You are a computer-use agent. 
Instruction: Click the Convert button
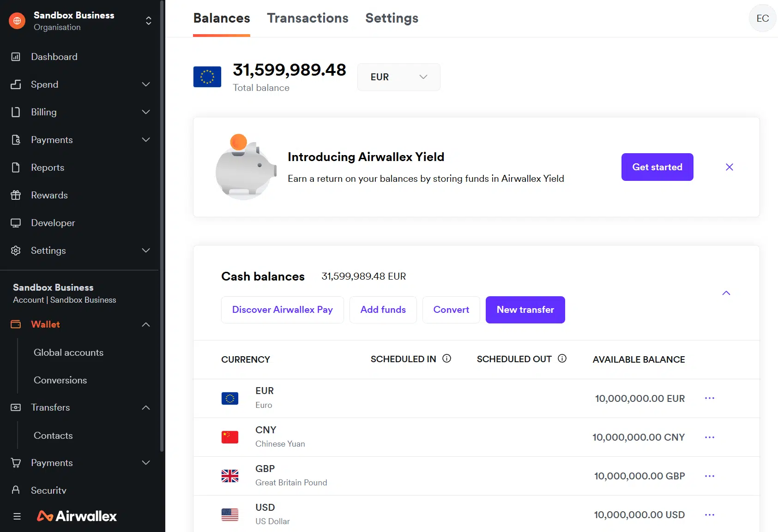(451, 310)
